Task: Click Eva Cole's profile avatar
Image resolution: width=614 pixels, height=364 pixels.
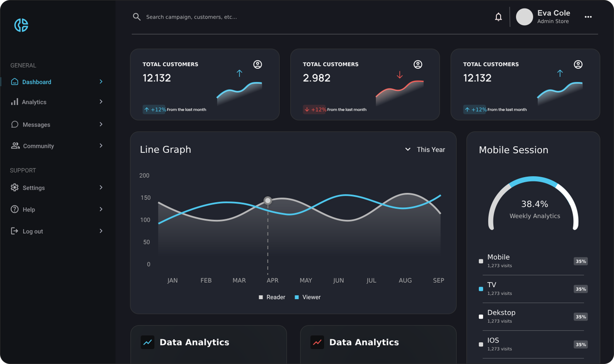Action: click(524, 17)
